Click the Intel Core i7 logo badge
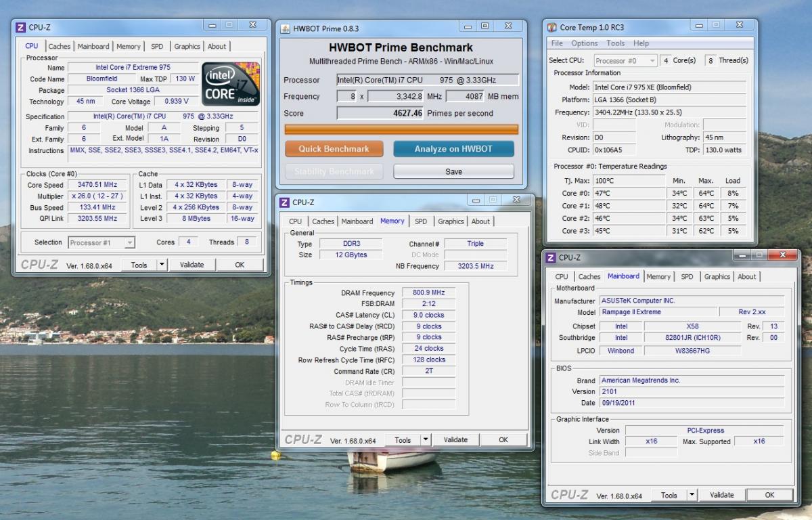Screen dimensions: 812x520 click(x=231, y=84)
